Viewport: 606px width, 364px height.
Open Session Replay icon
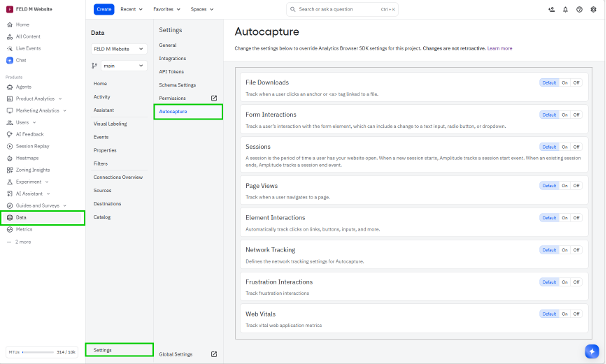click(x=10, y=146)
